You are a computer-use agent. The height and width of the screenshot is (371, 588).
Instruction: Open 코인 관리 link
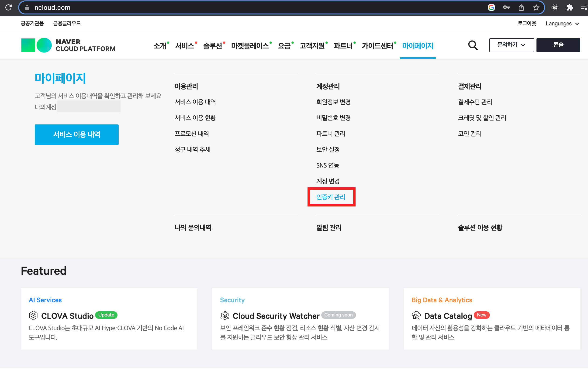point(470,134)
